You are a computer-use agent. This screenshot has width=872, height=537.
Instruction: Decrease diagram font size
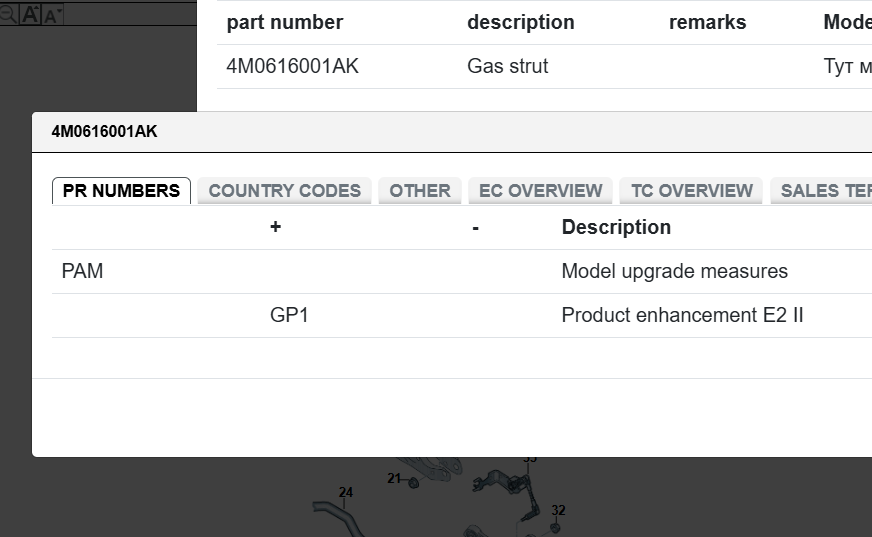click(52, 14)
